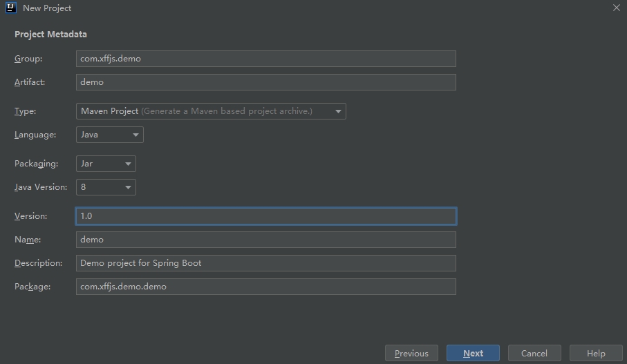627x364 pixels.
Task: Expand the Java Version dropdown
Action: click(x=106, y=187)
